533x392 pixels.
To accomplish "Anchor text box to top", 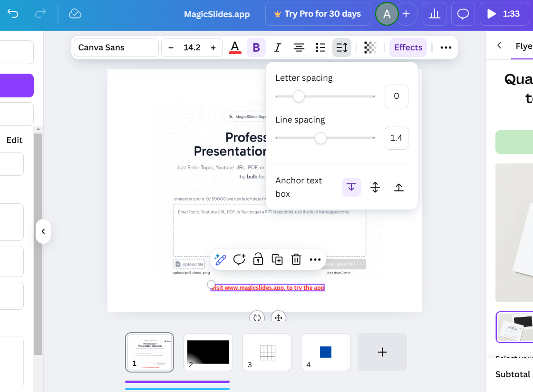I will click(x=351, y=187).
